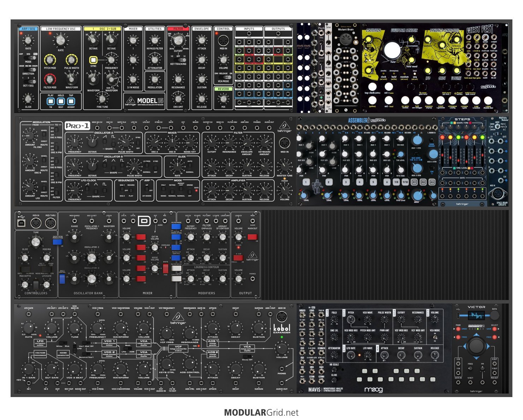Toggle Model D white/pink noise switch
This screenshot has height=420, width=523.
pos(165,268)
